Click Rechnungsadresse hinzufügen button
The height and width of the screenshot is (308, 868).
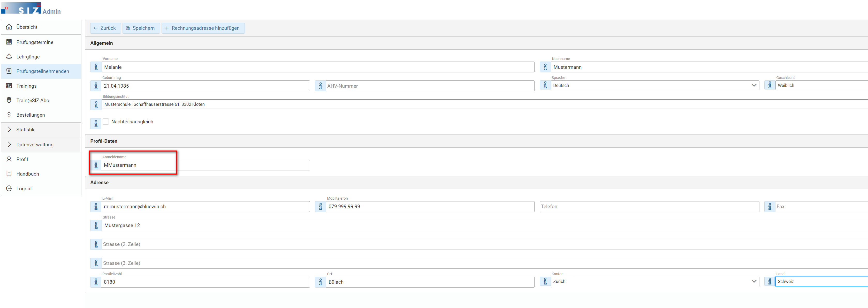[203, 28]
